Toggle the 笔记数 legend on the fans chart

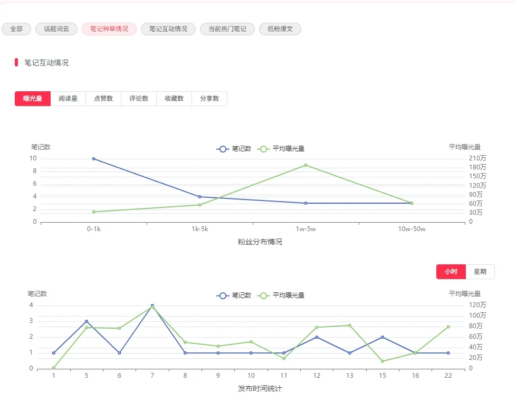233,149
